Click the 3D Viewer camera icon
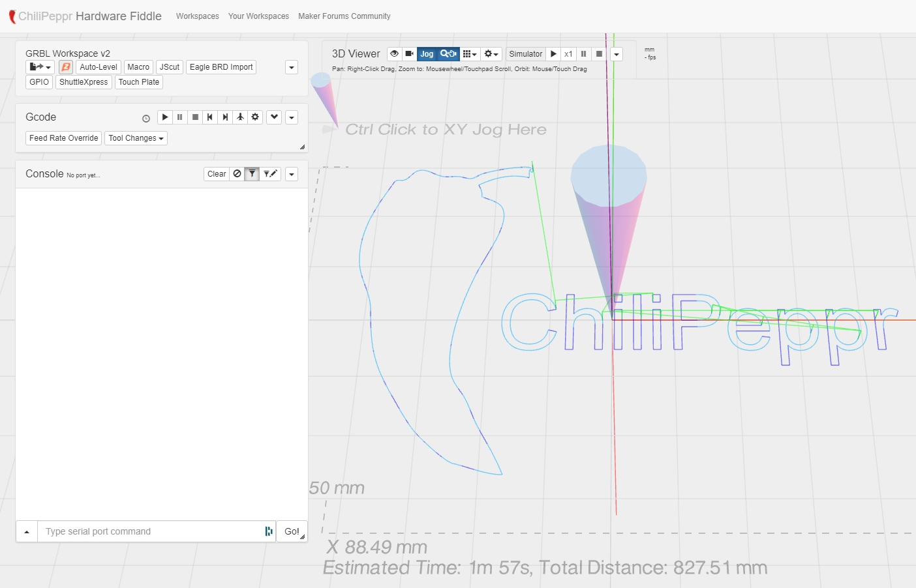This screenshot has height=588, width=916. (x=409, y=54)
